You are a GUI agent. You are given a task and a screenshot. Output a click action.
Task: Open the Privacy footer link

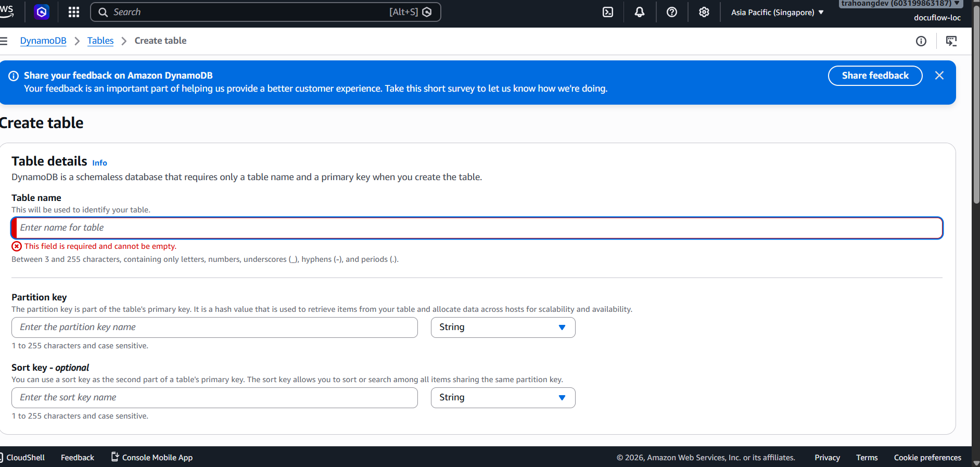coord(827,457)
